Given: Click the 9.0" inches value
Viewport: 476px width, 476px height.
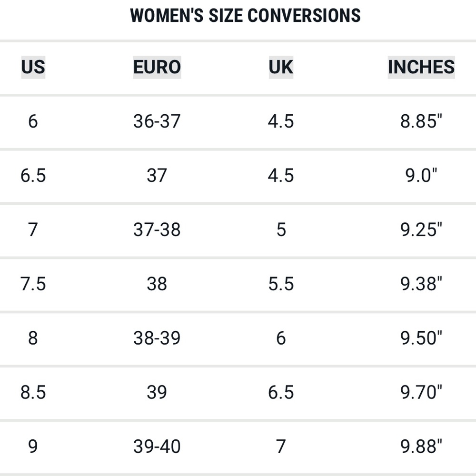Looking at the screenshot, I should (421, 176).
